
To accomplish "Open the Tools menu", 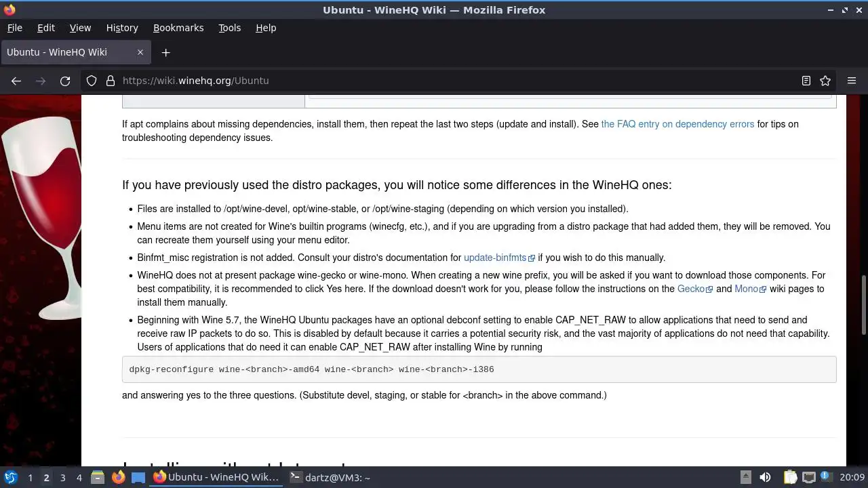I will [229, 28].
